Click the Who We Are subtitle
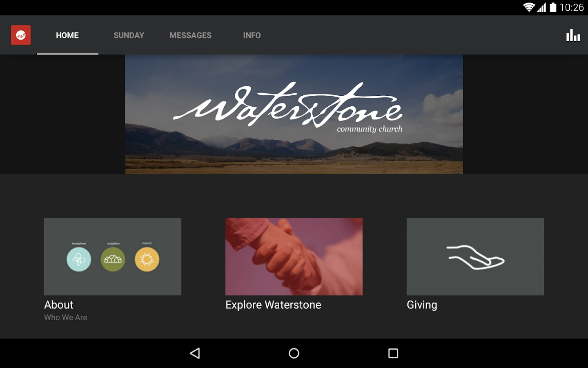Image resolution: width=588 pixels, height=368 pixels. click(66, 317)
